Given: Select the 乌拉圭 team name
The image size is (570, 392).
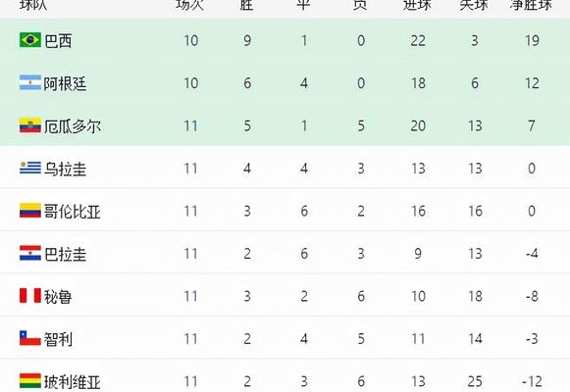Looking at the screenshot, I should 65,169.
